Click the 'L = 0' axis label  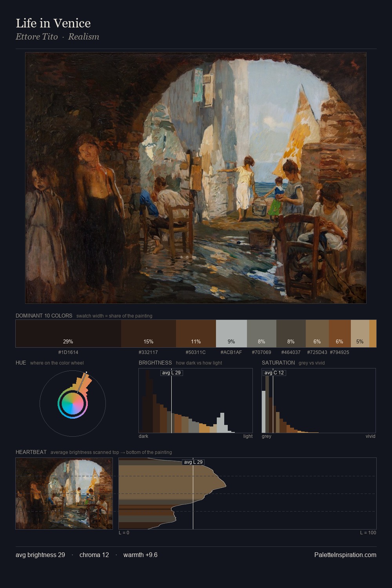[124, 533]
